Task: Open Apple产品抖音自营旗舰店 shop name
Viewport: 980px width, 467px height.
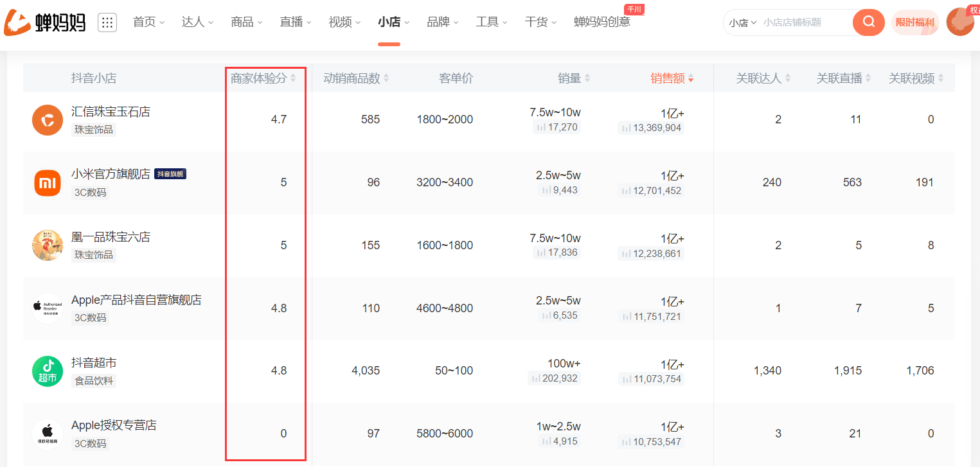Action: (x=136, y=300)
